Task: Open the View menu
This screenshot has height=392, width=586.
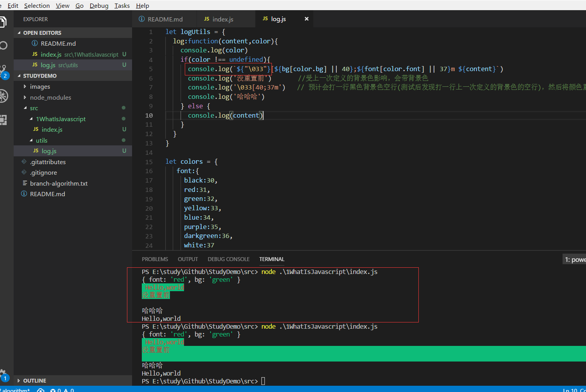Action: pyautogui.click(x=63, y=5)
